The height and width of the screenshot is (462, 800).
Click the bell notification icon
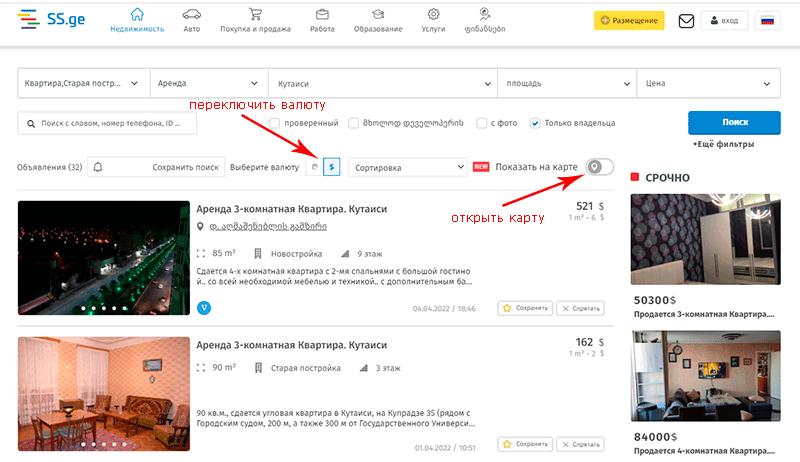pos(98,167)
